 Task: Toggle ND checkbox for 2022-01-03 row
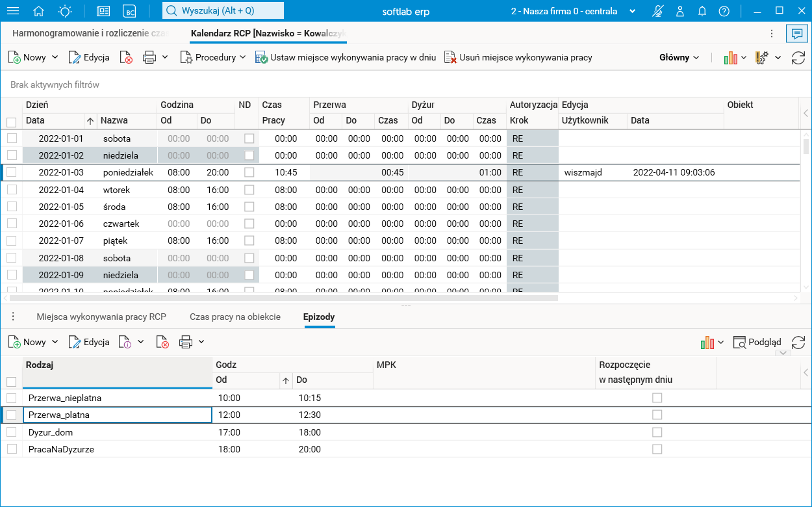pyautogui.click(x=249, y=172)
